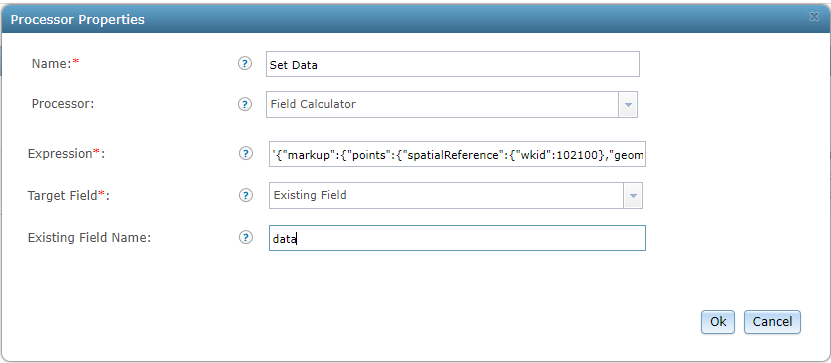Click inside the Expression text box
The height and width of the screenshot is (363, 831).
pyautogui.click(x=457, y=154)
